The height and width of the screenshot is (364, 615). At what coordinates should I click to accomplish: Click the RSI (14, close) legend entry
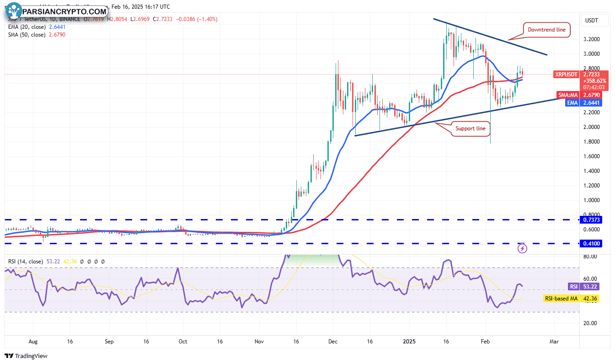[x=26, y=262]
